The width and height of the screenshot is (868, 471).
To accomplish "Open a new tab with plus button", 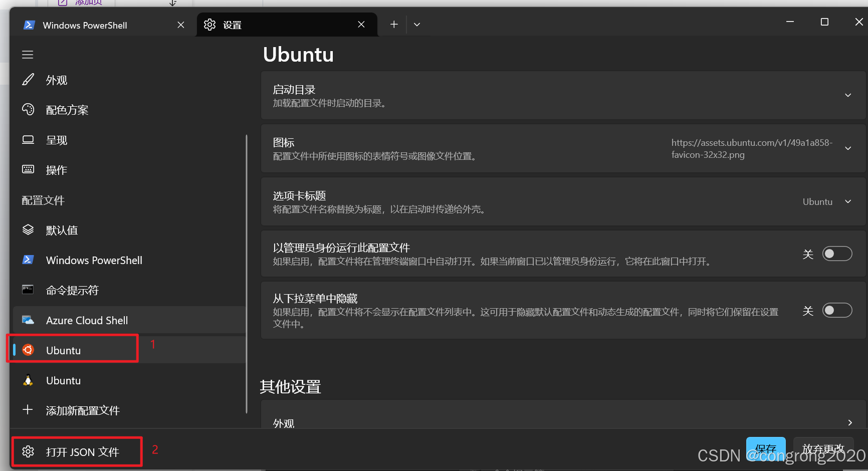I will click(x=394, y=24).
